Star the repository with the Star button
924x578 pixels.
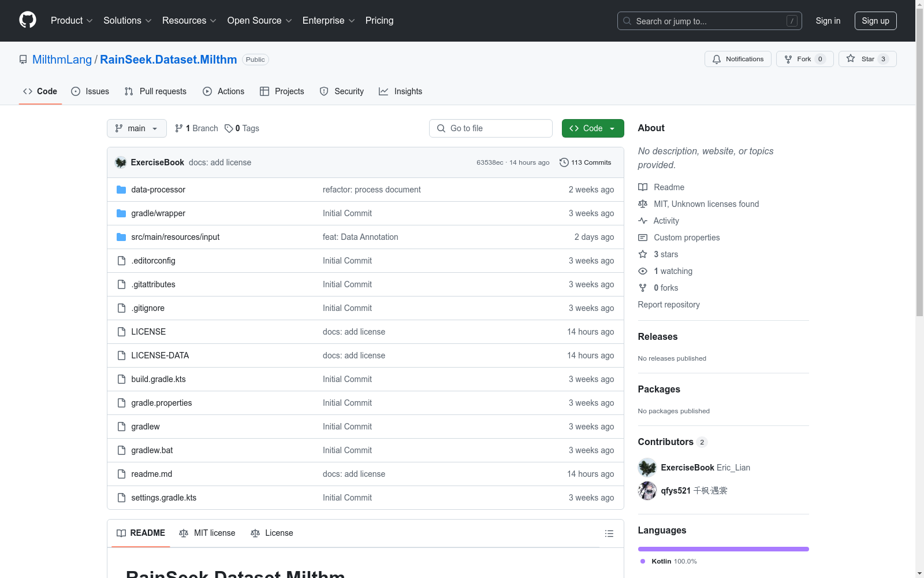coord(867,59)
